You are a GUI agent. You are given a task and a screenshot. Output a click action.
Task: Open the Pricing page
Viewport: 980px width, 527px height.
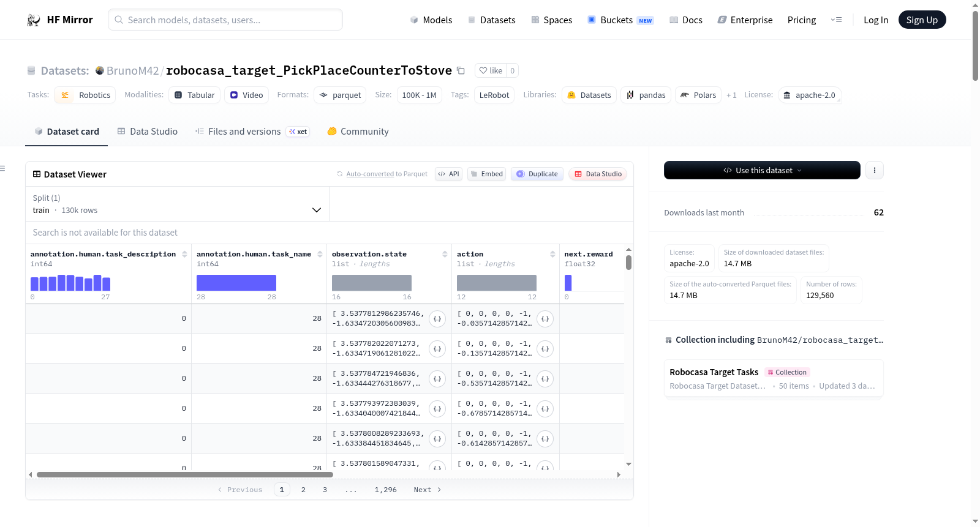pyautogui.click(x=801, y=20)
